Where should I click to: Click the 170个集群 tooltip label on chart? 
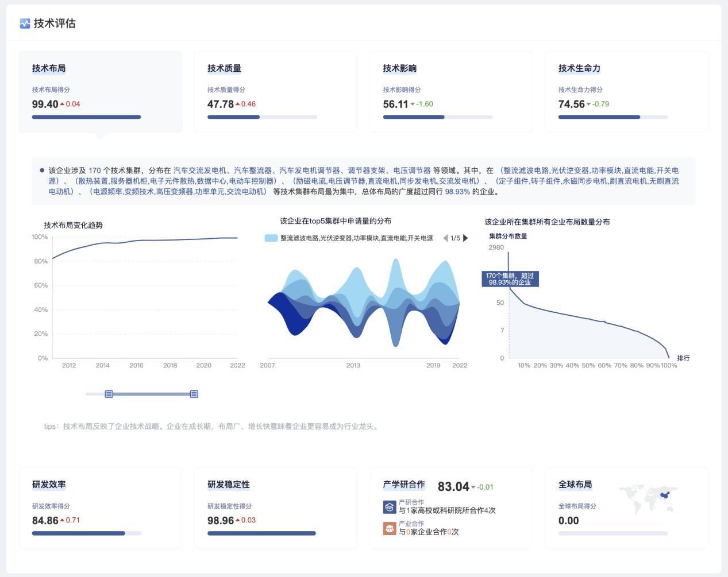(510, 279)
